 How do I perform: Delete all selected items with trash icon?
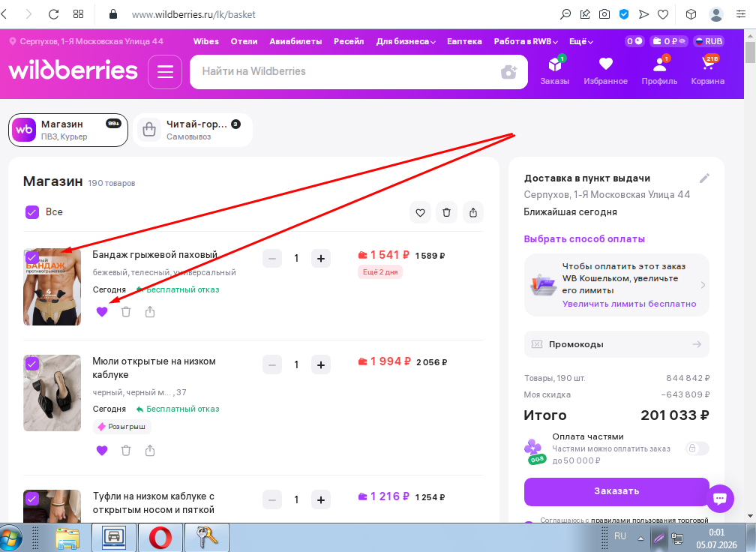[446, 212]
